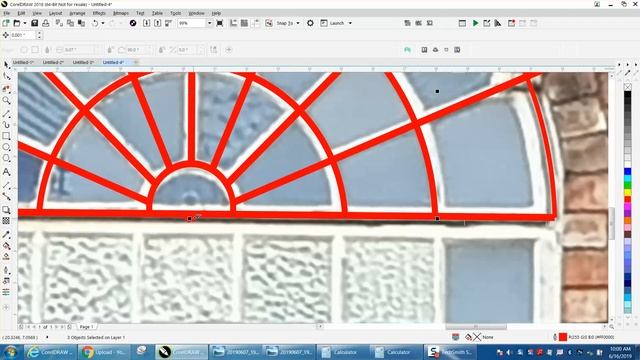
Task: Select the Freehand tool
Action: [6, 114]
